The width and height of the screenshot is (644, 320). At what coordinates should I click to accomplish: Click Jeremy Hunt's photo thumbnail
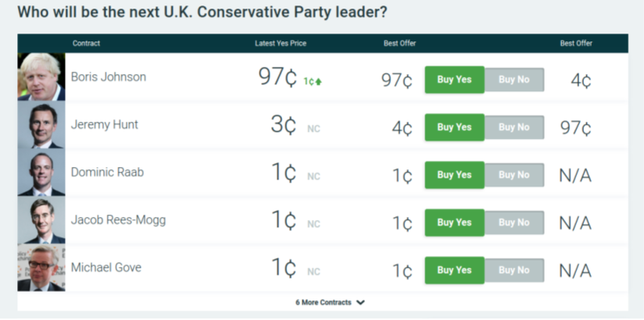(x=41, y=126)
